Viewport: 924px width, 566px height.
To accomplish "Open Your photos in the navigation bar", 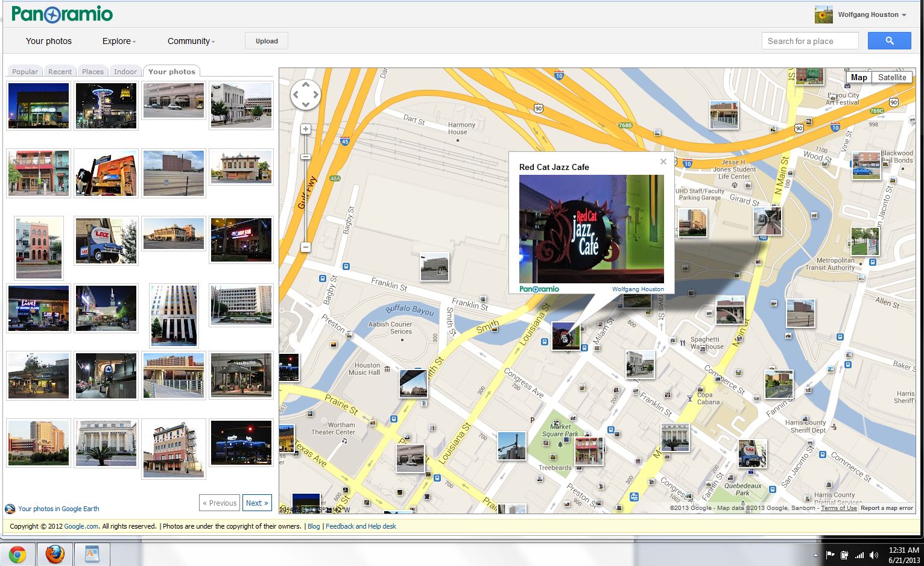I will pos(49,41).
